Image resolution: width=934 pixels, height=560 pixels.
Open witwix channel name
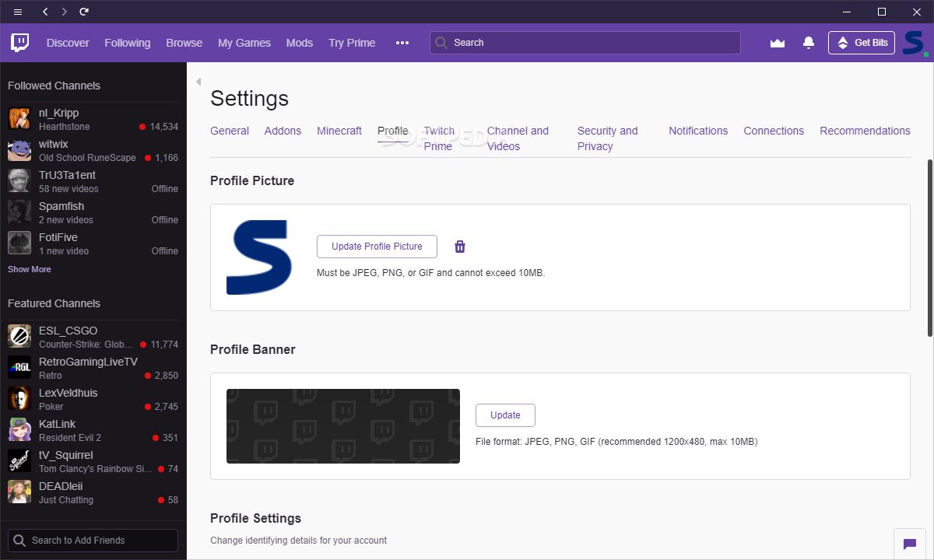[54, 144]
